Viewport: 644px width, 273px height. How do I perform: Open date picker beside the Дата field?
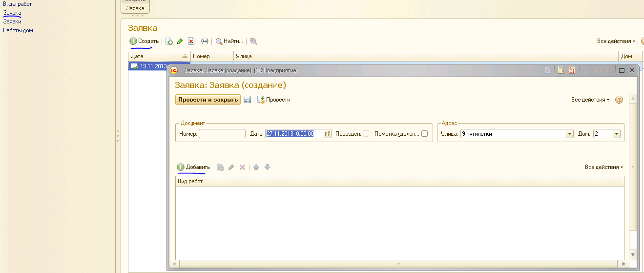pyautogui.click(x=328, y=134)
